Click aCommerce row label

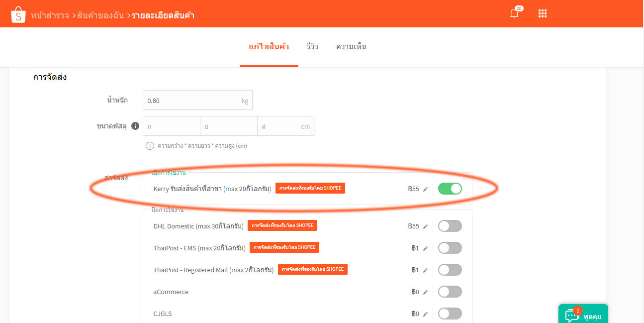[171, 292]
